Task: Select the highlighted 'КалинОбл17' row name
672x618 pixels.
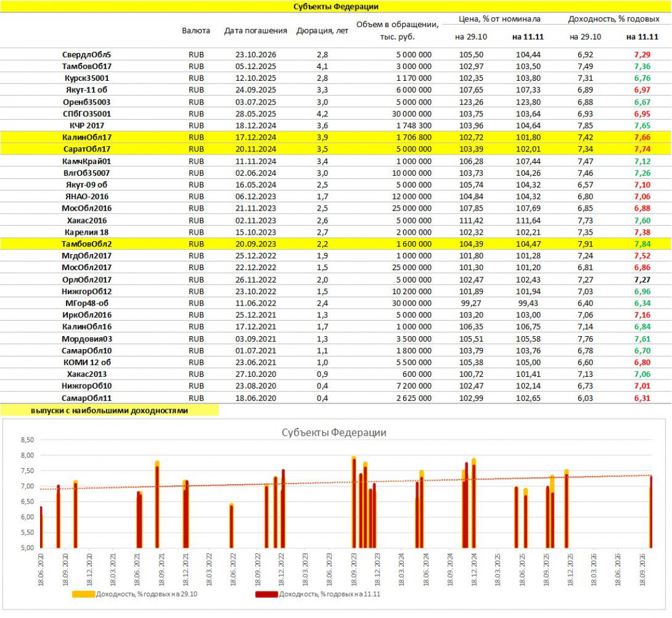Action: [87, 137]
